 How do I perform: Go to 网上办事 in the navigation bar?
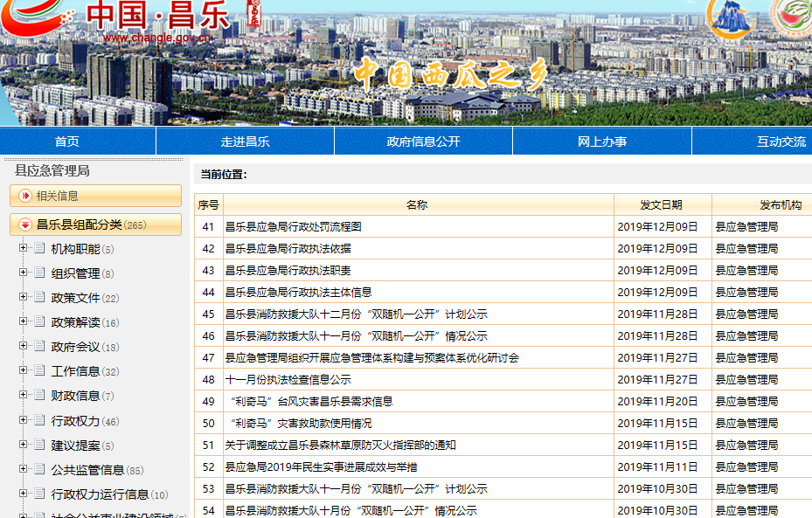pyautogui.click(x=601, y=142)
